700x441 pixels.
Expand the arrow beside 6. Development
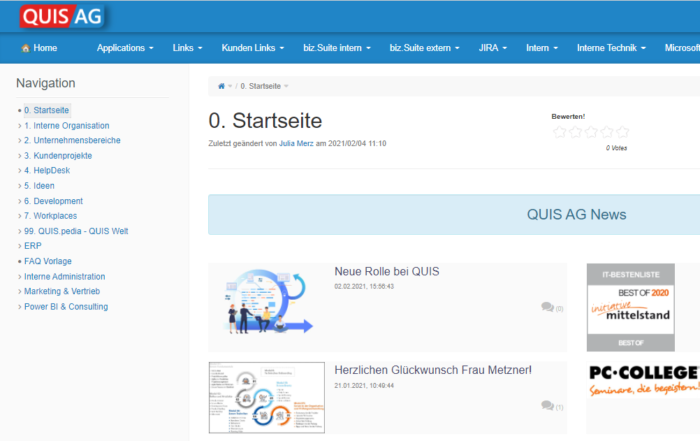click(19, 201)
